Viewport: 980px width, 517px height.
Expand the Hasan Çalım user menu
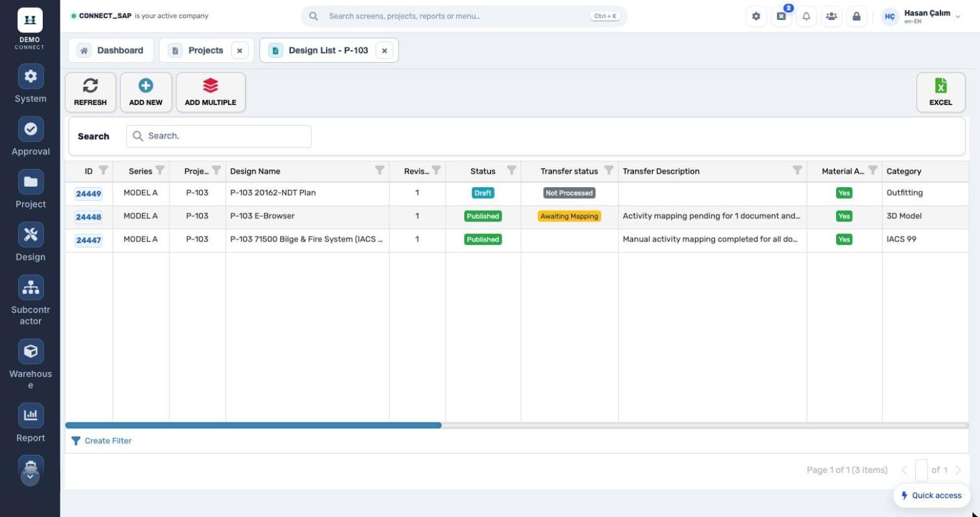pos(921,16)
